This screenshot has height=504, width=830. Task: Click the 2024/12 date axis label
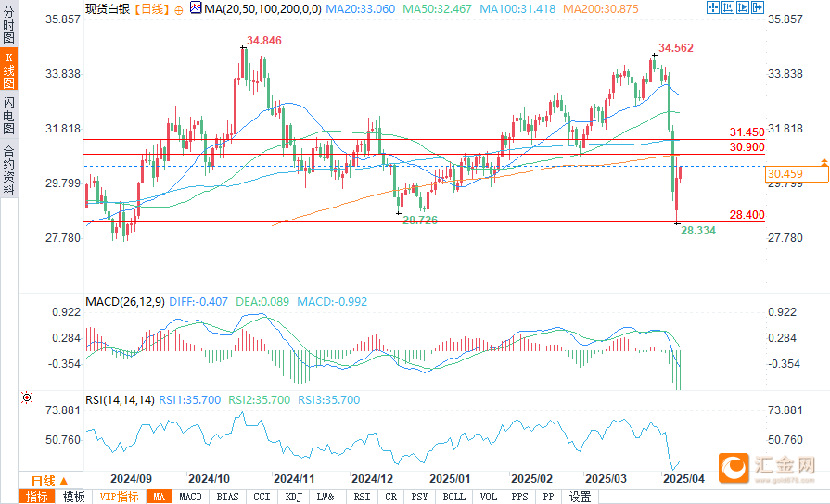pos(372,479)
